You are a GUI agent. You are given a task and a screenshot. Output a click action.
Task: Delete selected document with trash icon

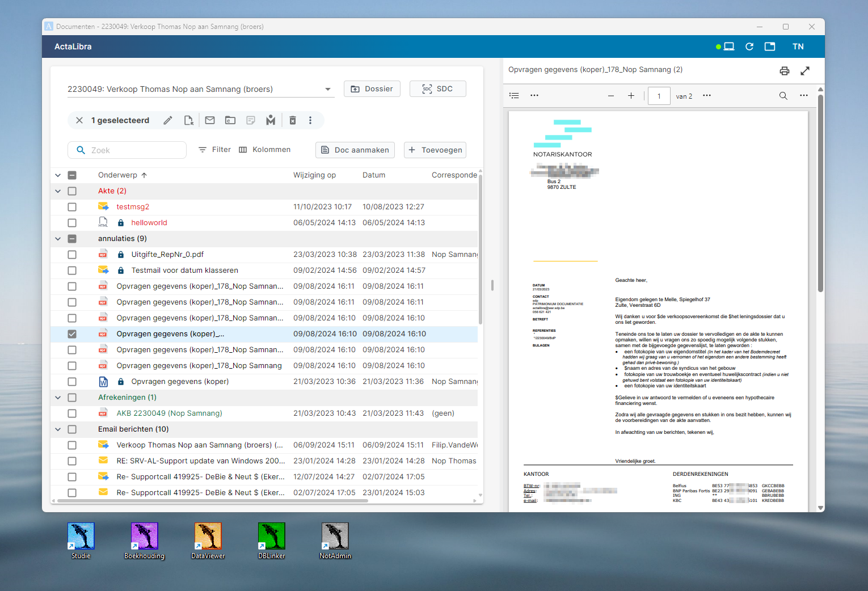293,120
